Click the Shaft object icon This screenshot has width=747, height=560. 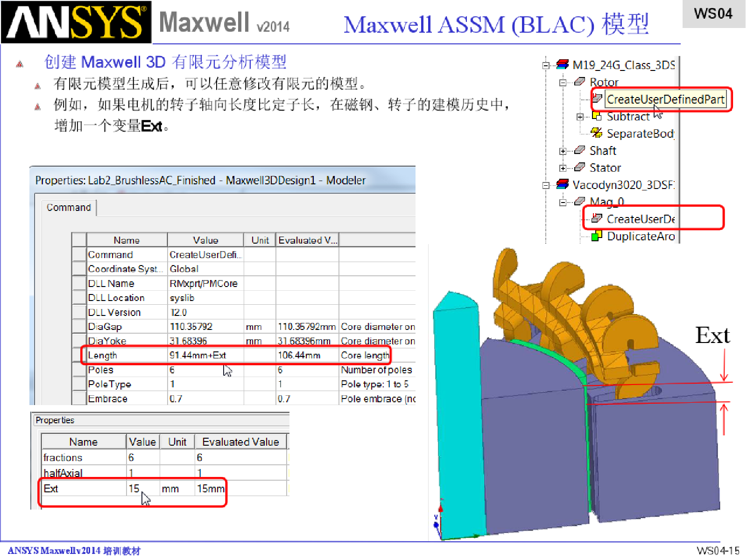coord(579,150)
